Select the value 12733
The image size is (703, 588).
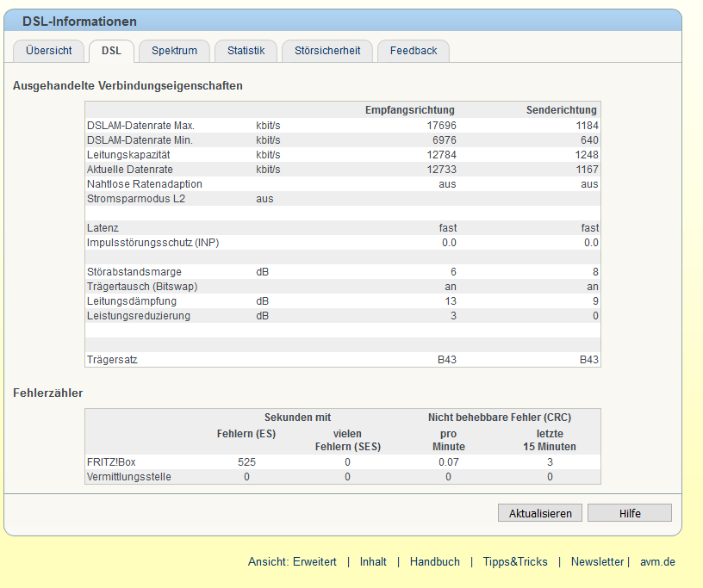(x=441, y=170)
